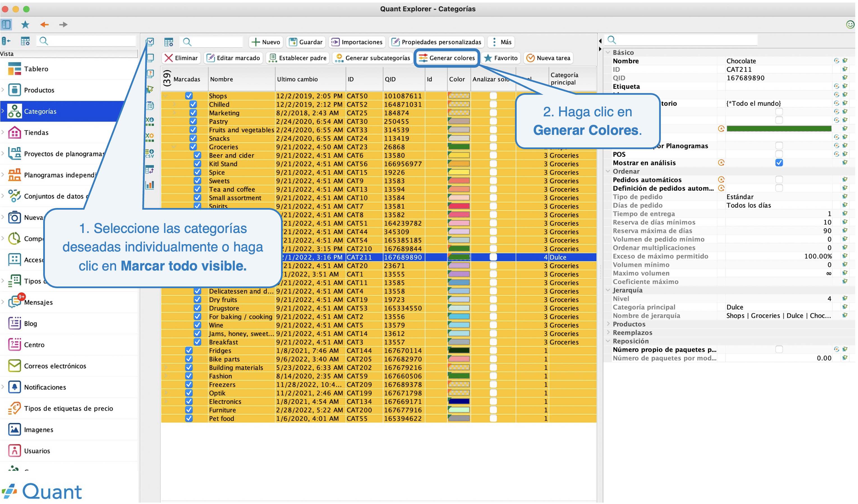Open Imagenes in the sidebar
Viewport: 858px width, 504px height.
38,429
